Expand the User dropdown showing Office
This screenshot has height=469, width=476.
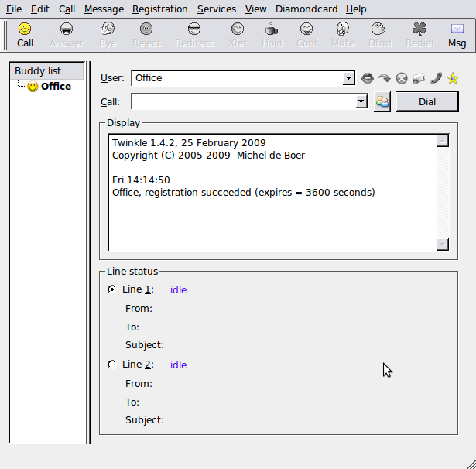tap(348, 78)
